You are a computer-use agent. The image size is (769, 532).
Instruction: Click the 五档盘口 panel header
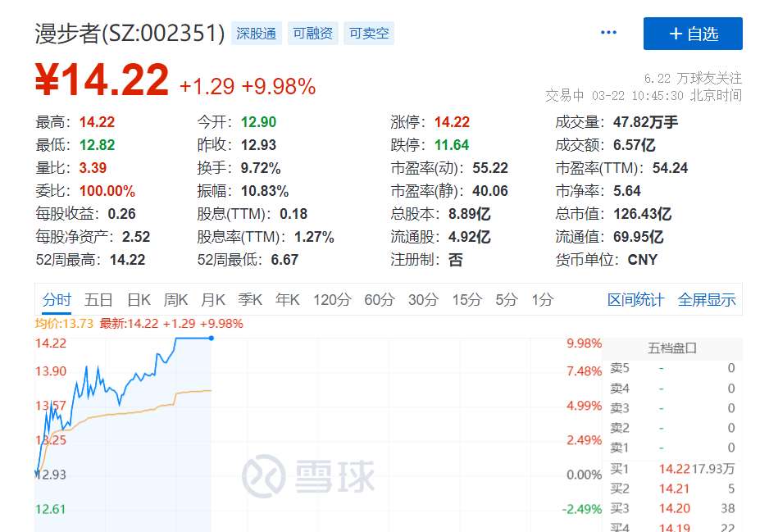672,348
